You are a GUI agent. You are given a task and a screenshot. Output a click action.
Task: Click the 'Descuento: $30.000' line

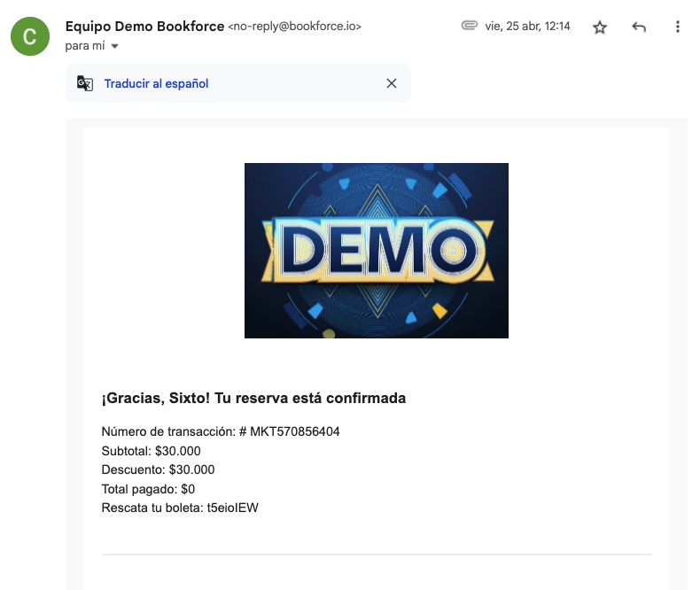click(x=158, y=470)
